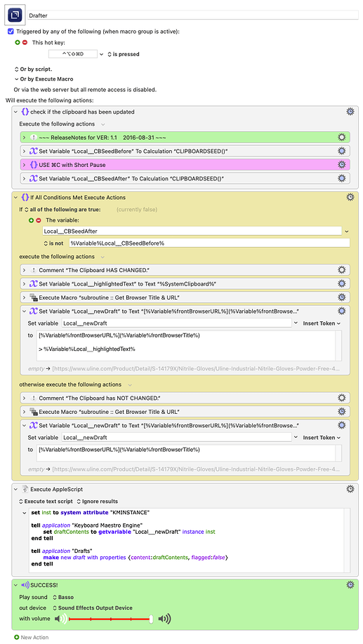This screenshot has width=363, height=644.
Task: Change the Basso sound selection
Action: tap(63, 597)
